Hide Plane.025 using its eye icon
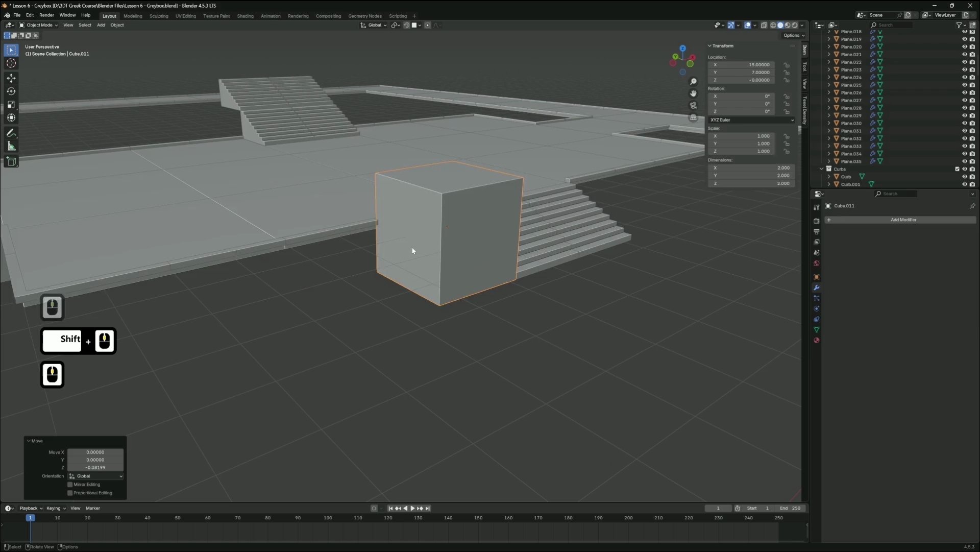This screenshot has width=980, height=552. 965,85
